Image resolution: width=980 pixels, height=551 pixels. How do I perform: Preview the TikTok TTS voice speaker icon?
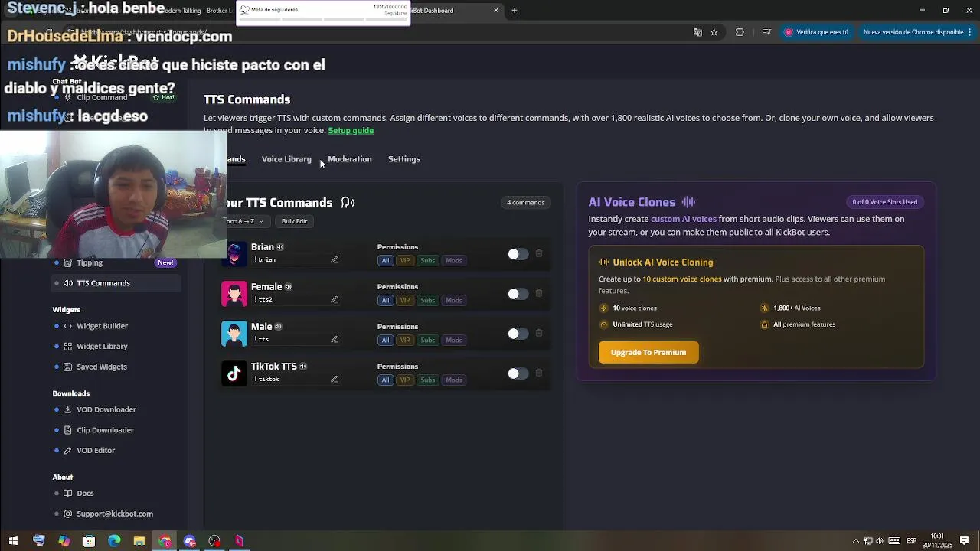(x=303, y=367)
